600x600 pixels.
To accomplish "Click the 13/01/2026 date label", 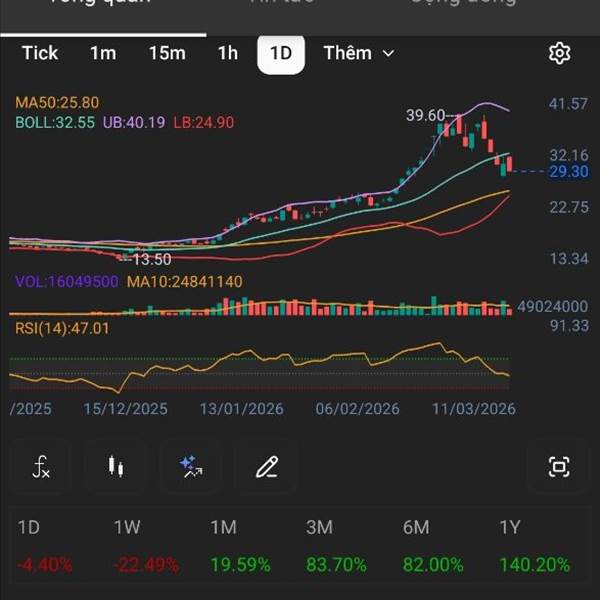I will (x=242, y=409).
